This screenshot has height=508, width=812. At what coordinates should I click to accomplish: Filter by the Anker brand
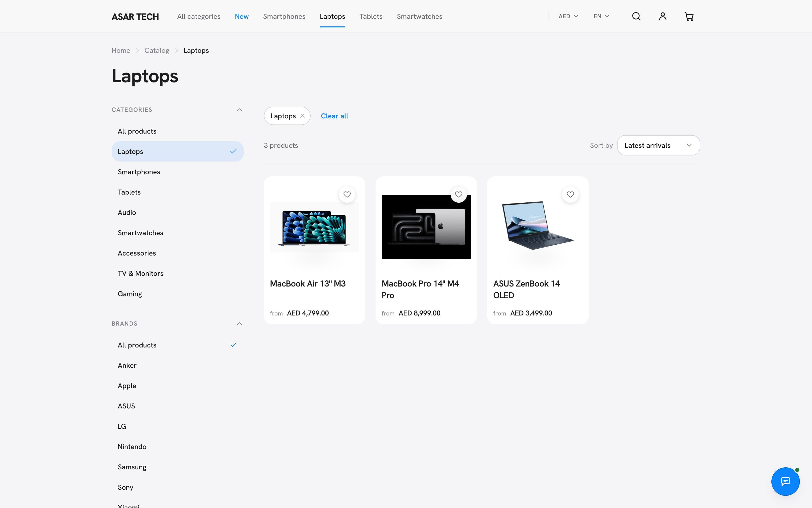point(178,366)
